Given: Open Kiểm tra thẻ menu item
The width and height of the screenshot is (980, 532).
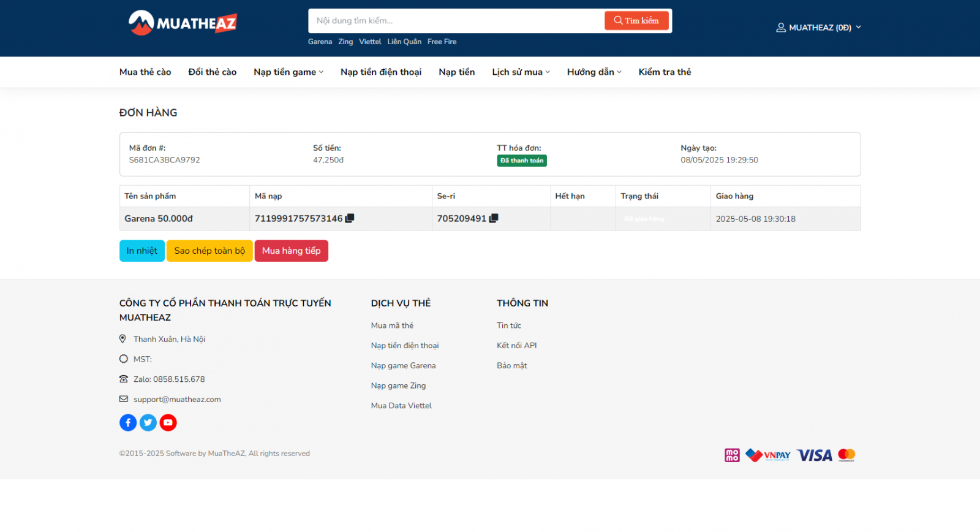Looking at the screenshot, I should 665,72.
